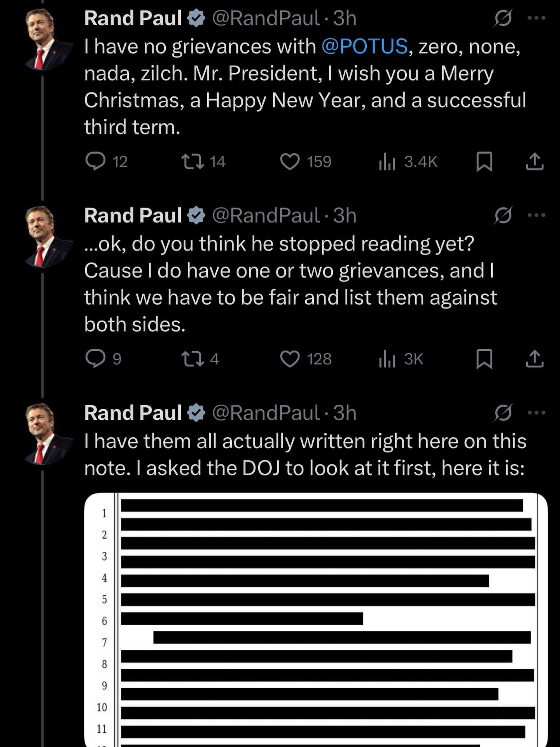Screen dimensions: 560x747
Task: Retweet the first tweet with 14 reposts
Action: click(x=193, y=161)
